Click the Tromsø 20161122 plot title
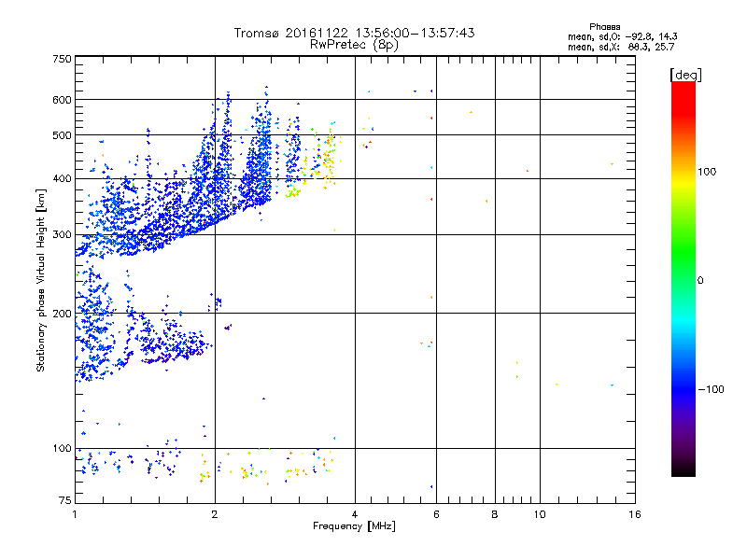 [354, 33]
